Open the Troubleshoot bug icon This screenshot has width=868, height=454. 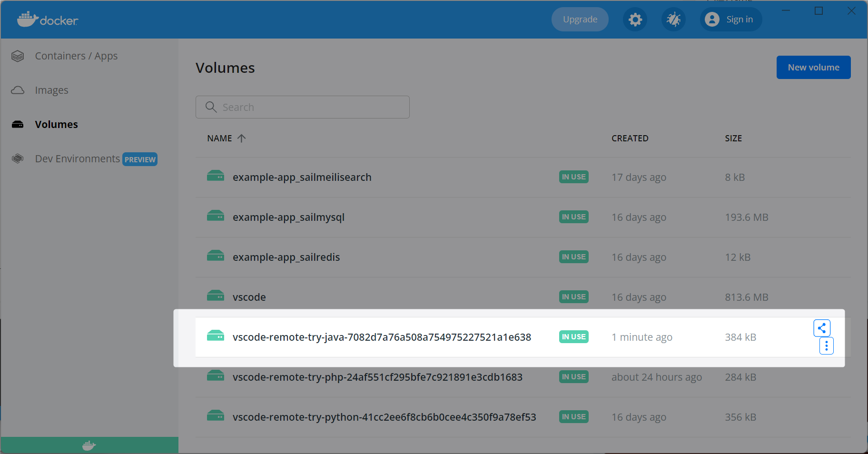coord(673,20)
